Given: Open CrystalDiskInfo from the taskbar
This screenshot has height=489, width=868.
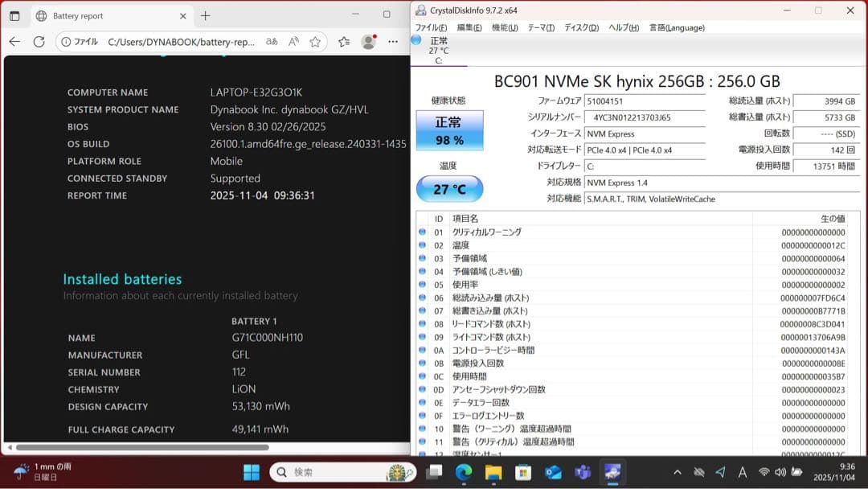Looking at the screenshot, I should [x=612, y=473].
